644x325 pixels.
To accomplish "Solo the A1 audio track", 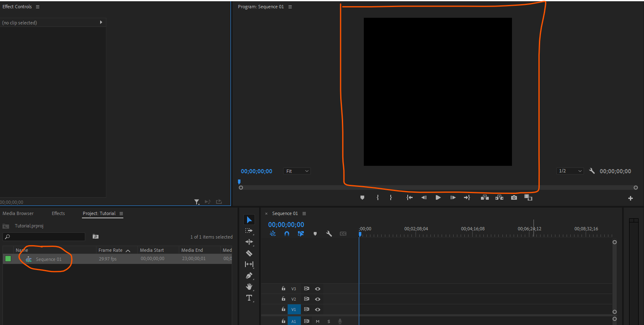I will [329, 321].
